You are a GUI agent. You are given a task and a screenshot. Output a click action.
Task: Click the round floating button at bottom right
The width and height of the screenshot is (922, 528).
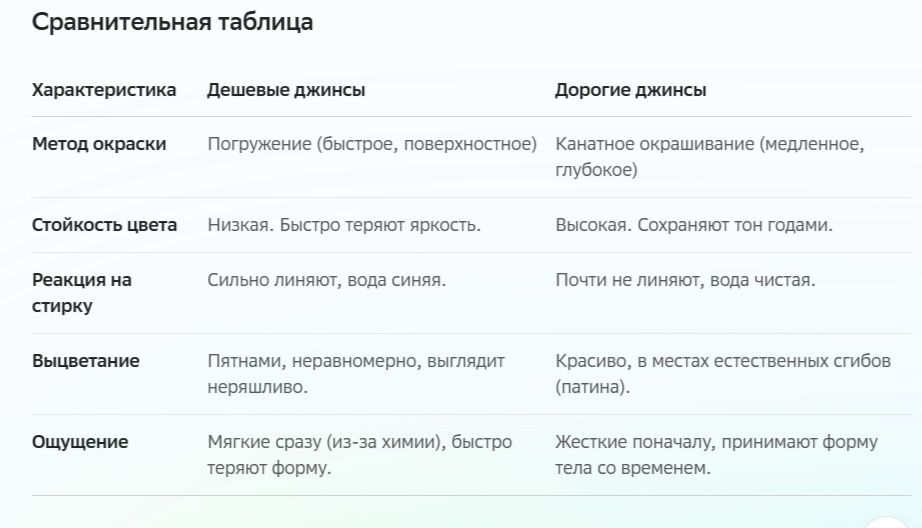point(887,522)
